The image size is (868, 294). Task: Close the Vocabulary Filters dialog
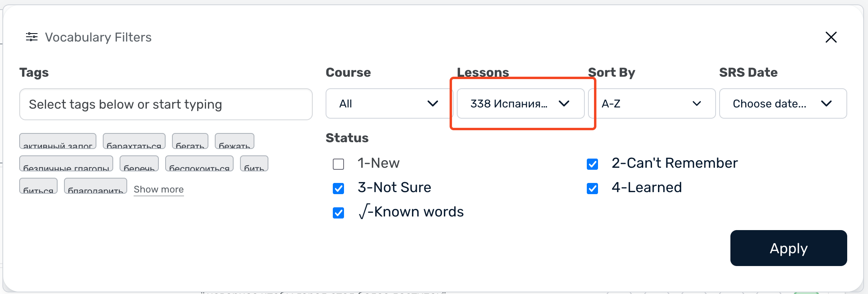tap(831, 37)
